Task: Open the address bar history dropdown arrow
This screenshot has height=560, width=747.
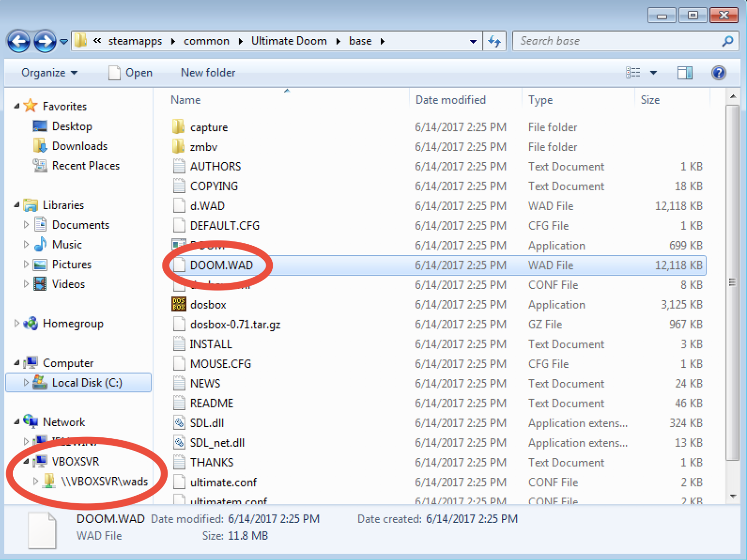Action: click(x=473, y=42)
